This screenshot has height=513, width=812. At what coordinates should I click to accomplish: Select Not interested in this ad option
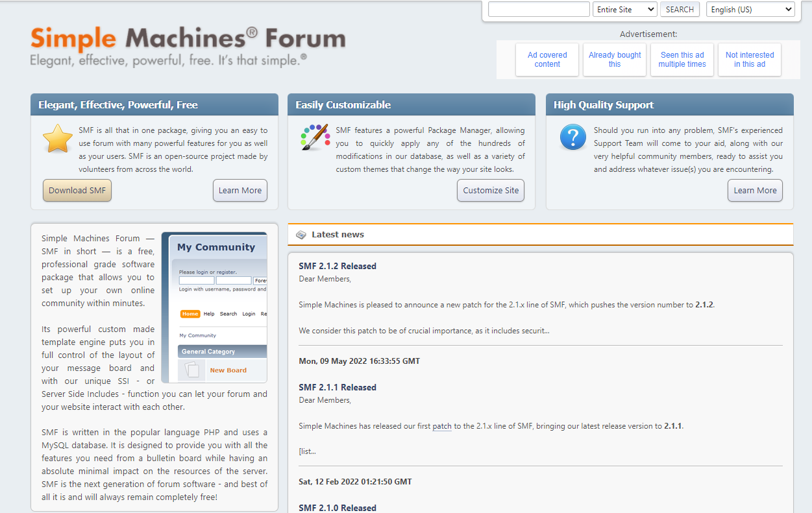(750, 60)
